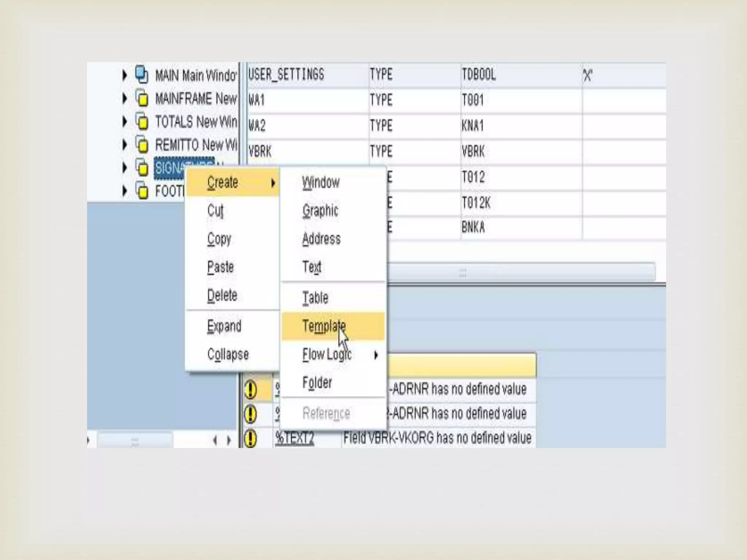747x560 pixels.
Task: Open the %TEXT2 message link
Action: coord(294,438)
